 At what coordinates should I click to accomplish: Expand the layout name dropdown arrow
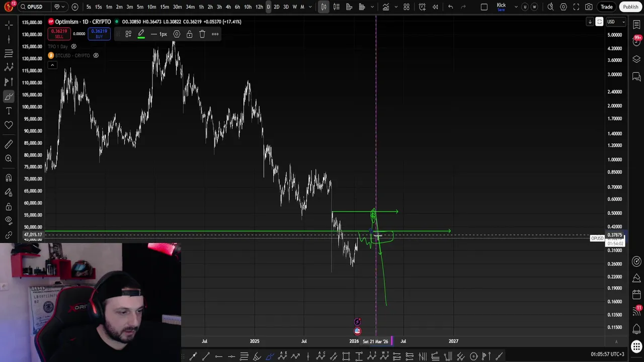pos(516,7)
